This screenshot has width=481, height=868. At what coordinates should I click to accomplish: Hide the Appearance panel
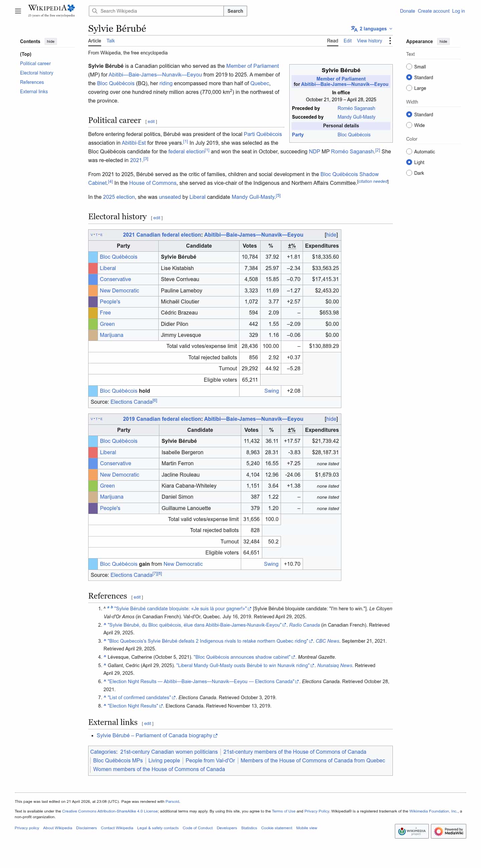coord(443,41)
